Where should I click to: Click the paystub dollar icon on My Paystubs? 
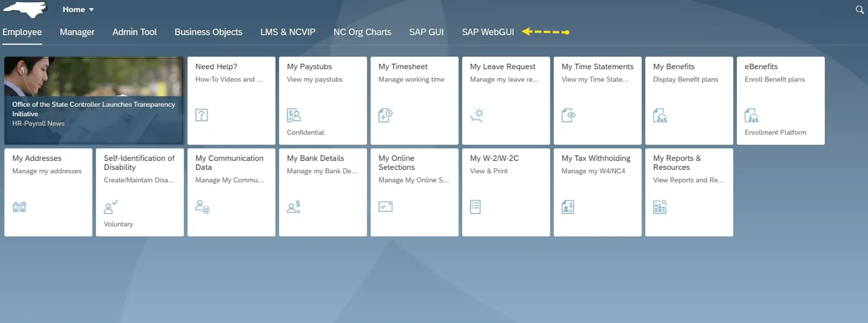click(x=294, y=115)
